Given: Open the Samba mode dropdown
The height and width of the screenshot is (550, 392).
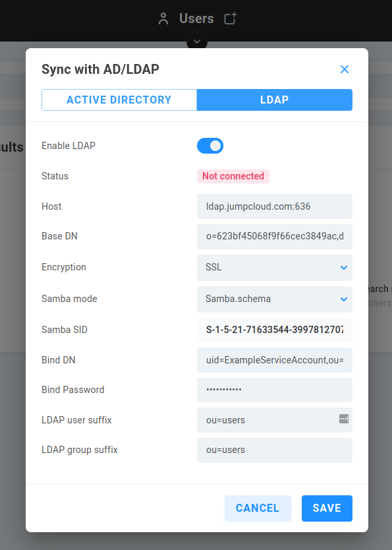Looking at the screenshot, I should click(275, 299).
